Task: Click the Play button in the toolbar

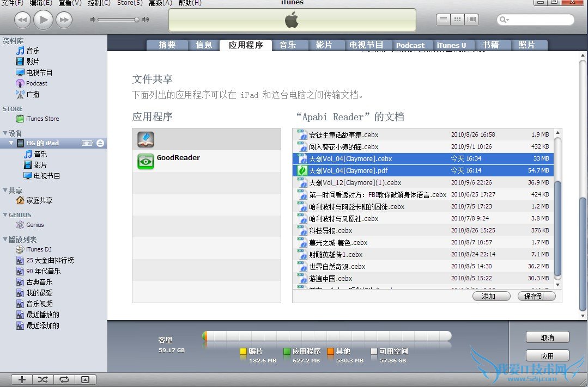Action: 43,20
